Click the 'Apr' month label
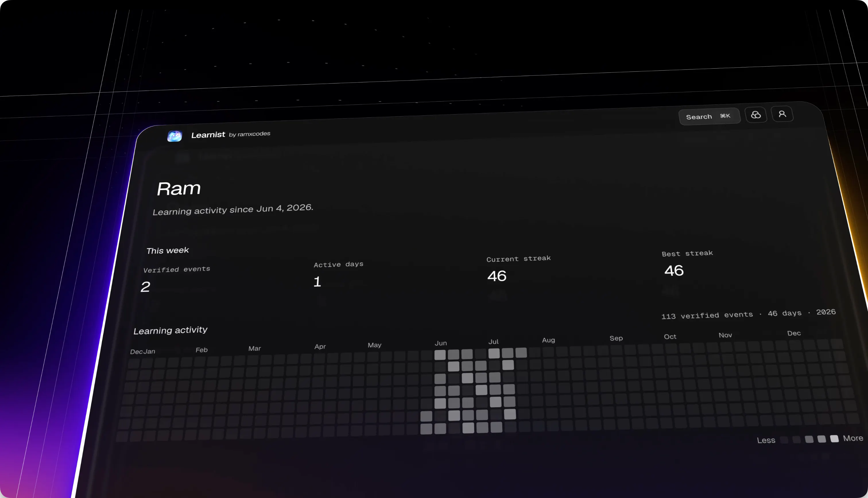868x498 pixels. pos(320,347)
